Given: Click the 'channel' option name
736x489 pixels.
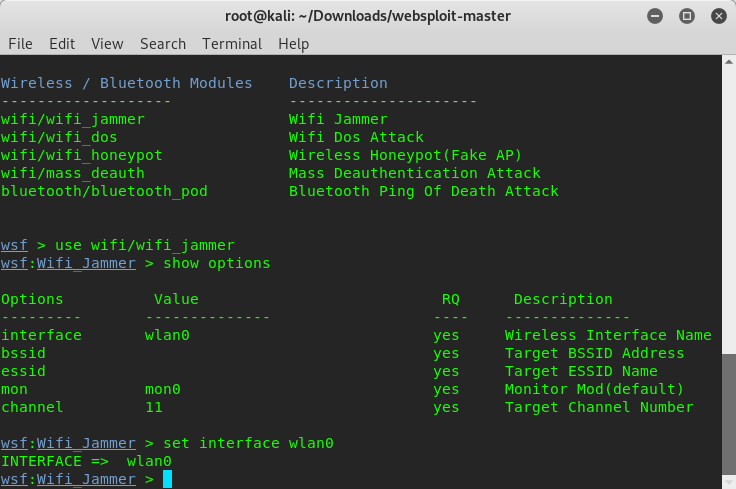Looking at the screenshot, I should [x=32, y=407].
